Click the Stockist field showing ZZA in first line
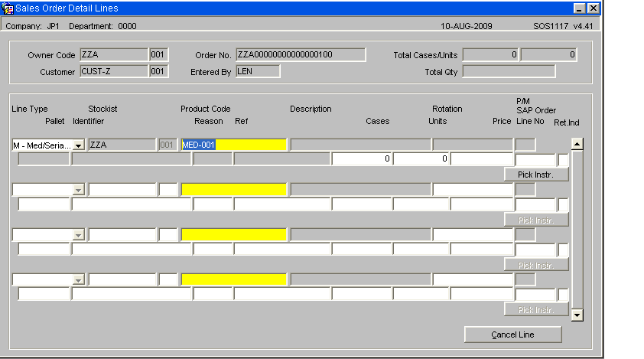Viewport: 644px width, 359px height. 122,145
